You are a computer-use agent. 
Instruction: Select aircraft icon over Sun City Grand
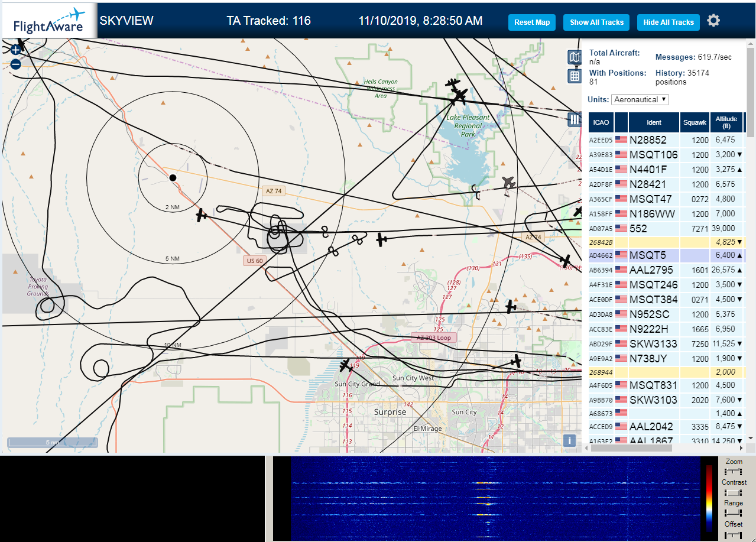345,365
